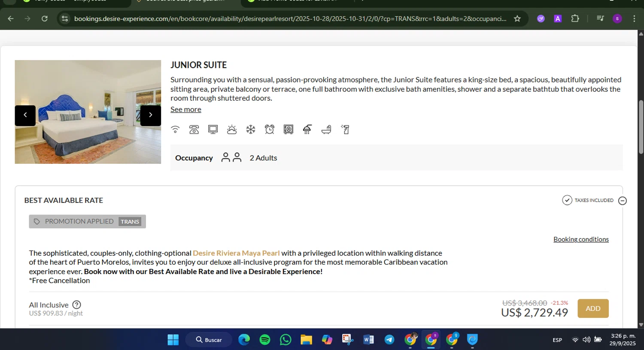
Task: Click the Junior Suite room photo
Action: coord(88,142)
